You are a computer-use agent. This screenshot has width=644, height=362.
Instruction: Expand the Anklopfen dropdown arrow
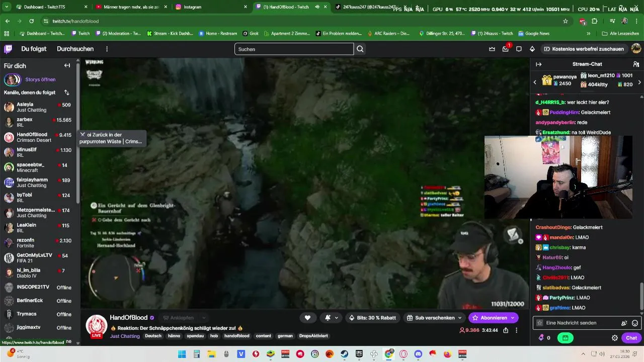point(203,318)
